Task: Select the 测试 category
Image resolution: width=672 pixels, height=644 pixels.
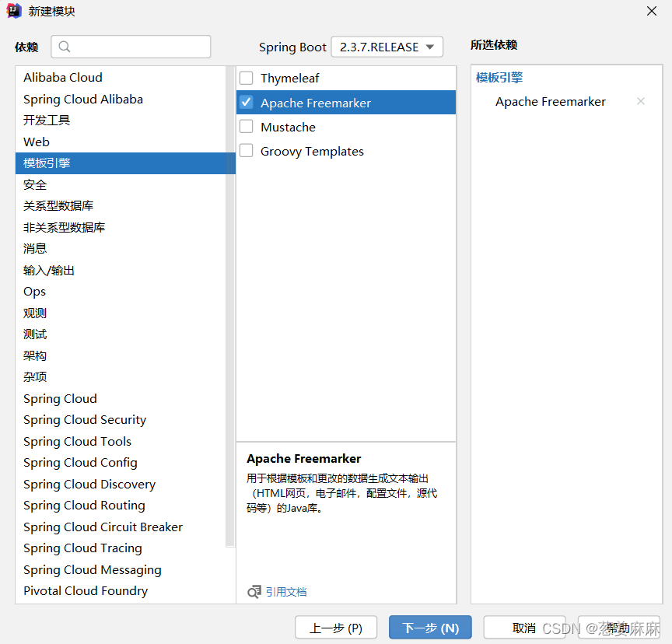Action: 121,334
